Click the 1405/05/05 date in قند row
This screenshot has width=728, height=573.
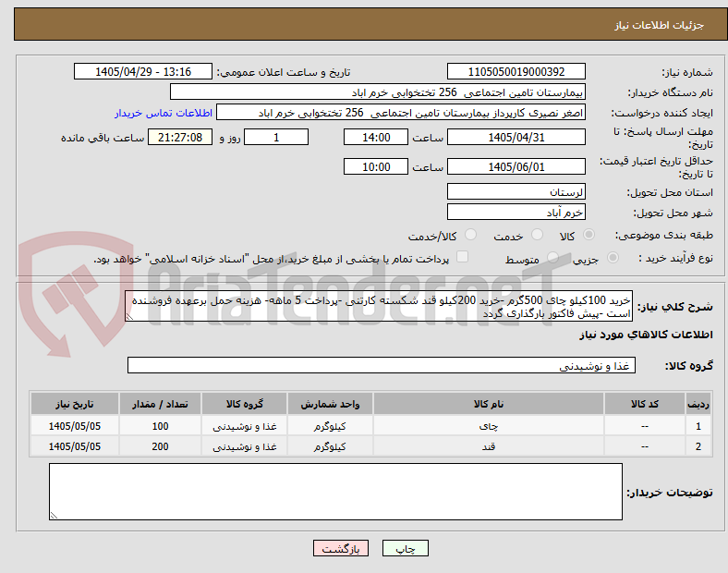75,446
